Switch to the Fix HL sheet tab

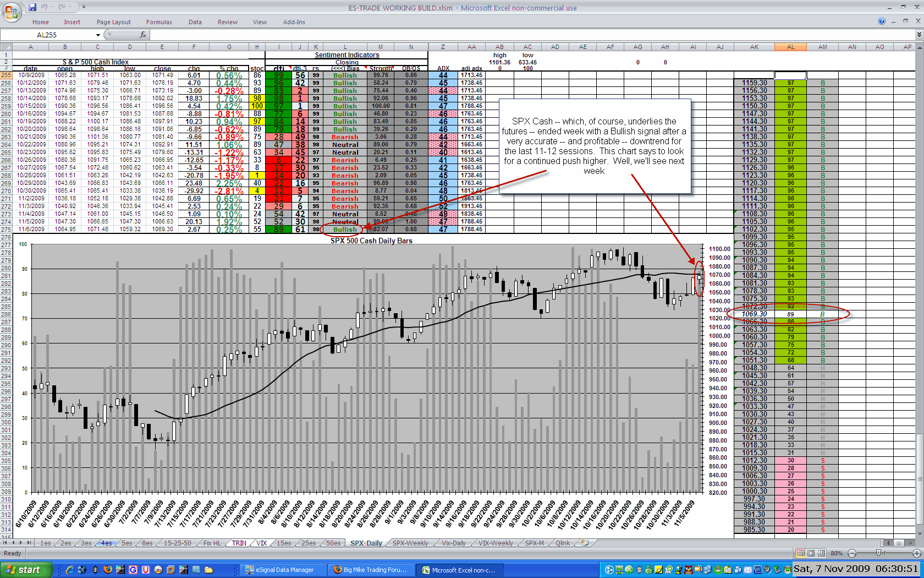[212, 543]
